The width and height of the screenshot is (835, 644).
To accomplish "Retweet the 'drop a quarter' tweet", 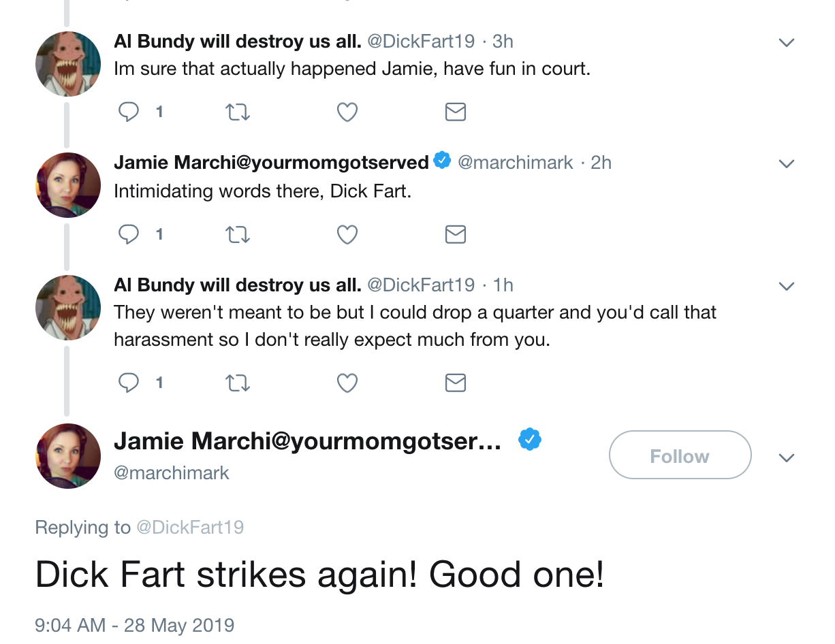I will point(238,383).
